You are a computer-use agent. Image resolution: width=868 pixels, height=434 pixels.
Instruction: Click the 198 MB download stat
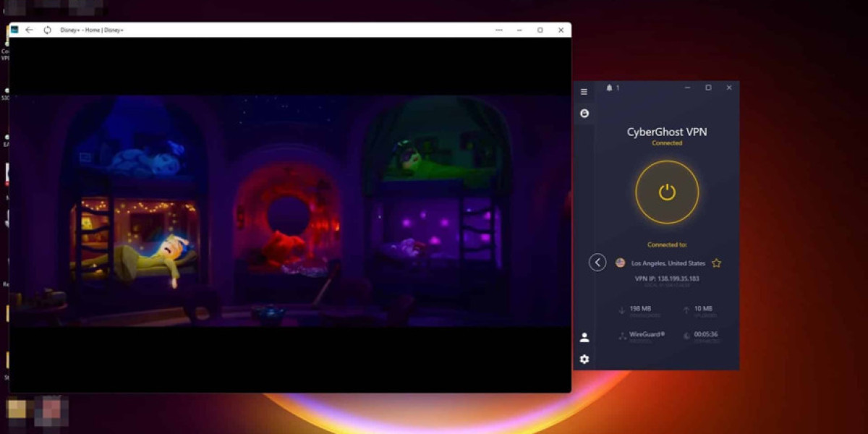pos(639,309)
